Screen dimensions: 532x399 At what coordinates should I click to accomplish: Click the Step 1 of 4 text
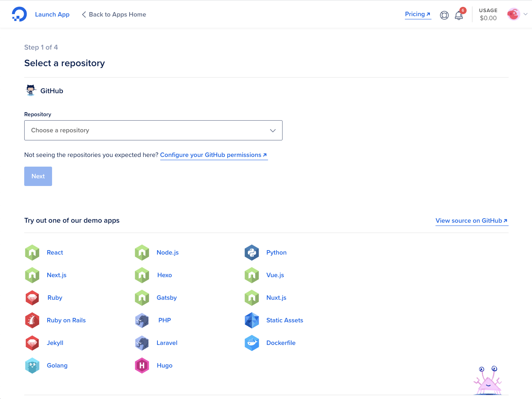point(41,47)
